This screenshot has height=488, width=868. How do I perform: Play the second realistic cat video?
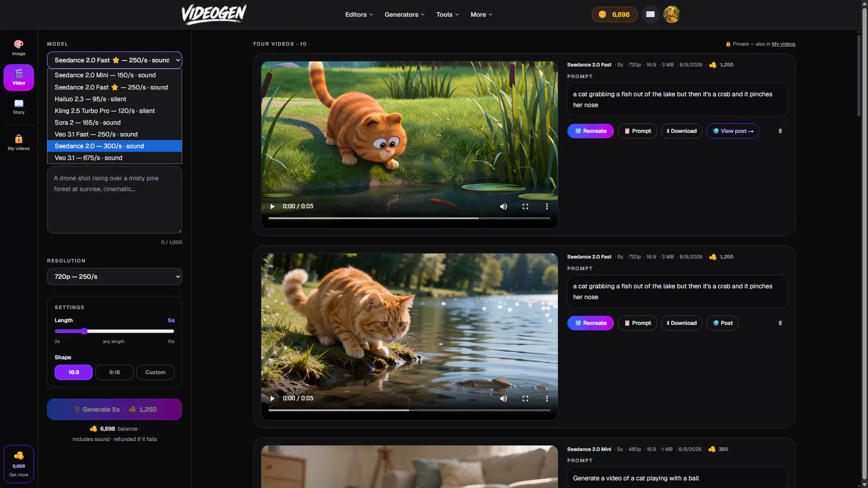272,399
